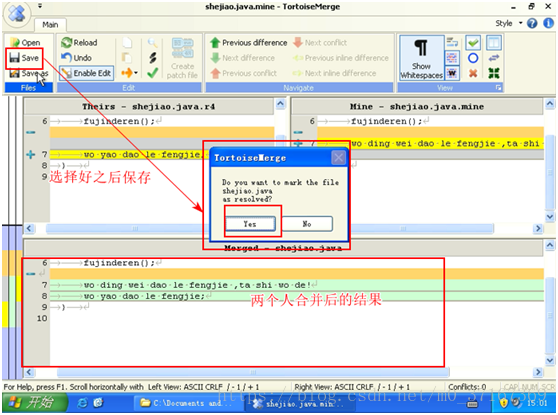Viewport: 558px width, 415px height.
Task: Click 'Conflicts: 0' in status bar
Action: pyautogui.click(x=467, y=387)
